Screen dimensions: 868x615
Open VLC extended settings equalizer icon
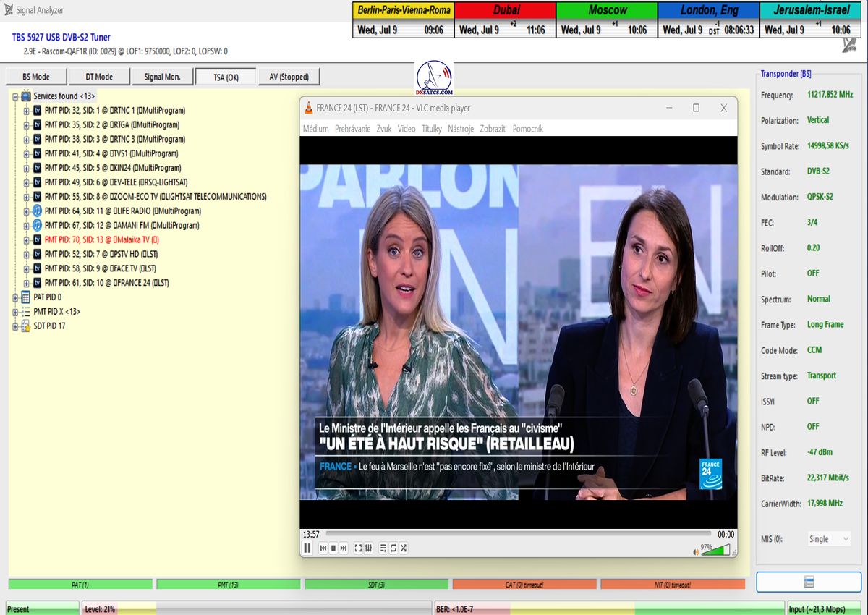369,548
